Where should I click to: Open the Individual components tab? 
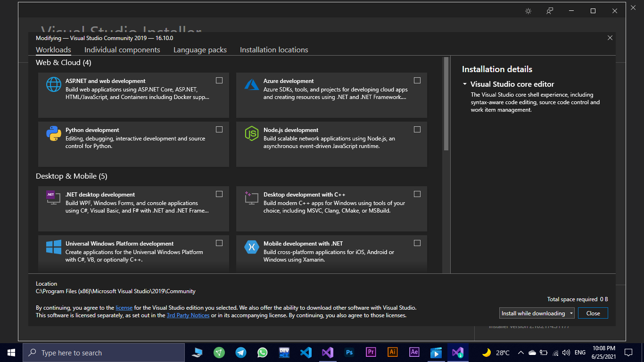click(x=122, y=50)
